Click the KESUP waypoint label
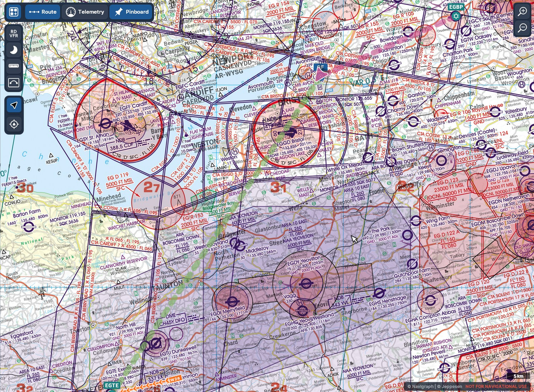 coord(52,161)
